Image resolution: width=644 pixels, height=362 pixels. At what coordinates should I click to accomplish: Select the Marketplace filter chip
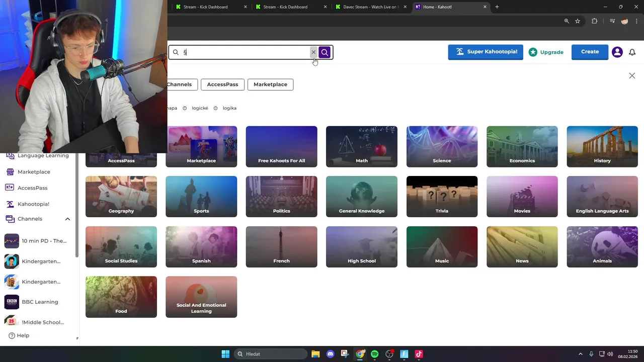click(270, 84)
